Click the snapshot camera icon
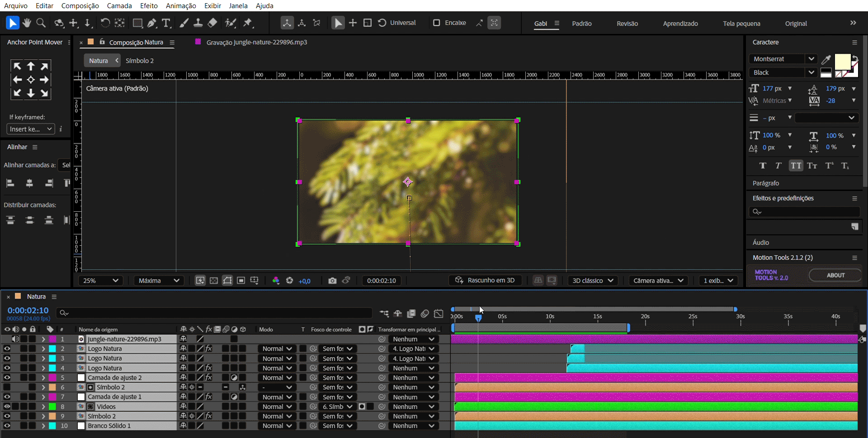Screen dimensions: 868x438 coord(332,281)
